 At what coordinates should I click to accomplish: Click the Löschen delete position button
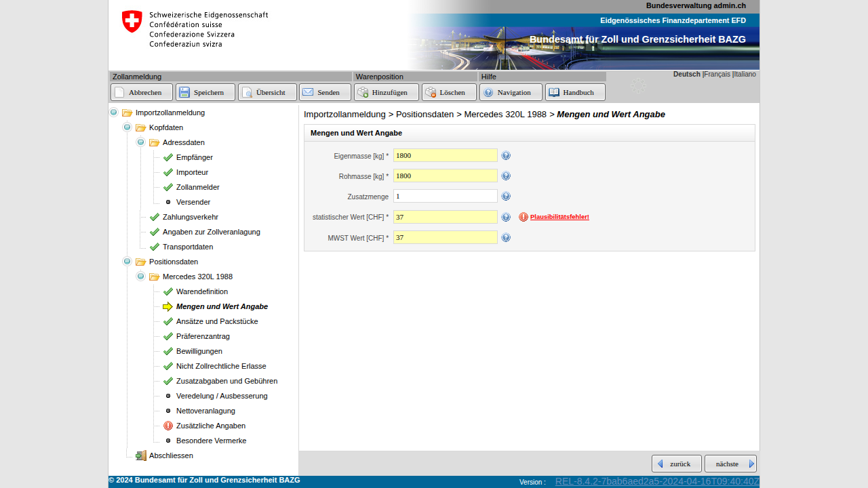pyautogui.click(x=448, y=92)
